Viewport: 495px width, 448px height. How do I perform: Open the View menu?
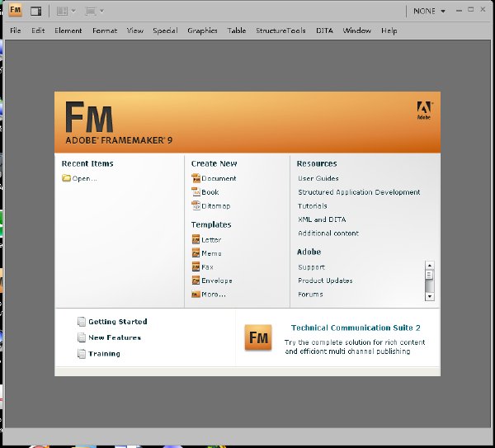point(134,31)
